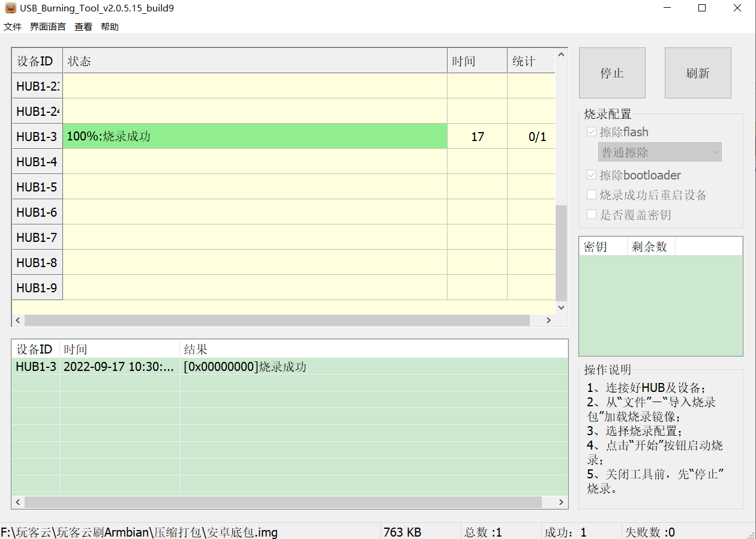This screenshot has width=756, height=539.
Task: Click log panel horizontal scrollbar left arrow
Action: [x=18, y=502]
